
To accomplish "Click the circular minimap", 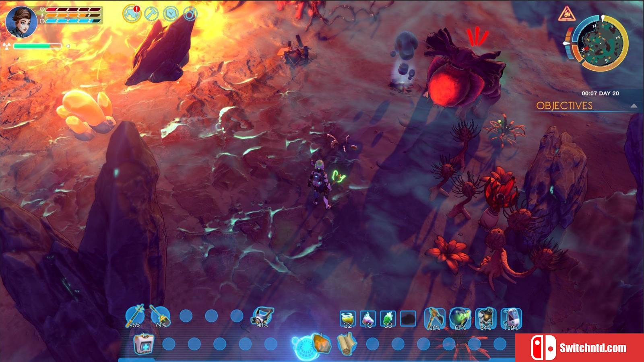I will click(601, 43).
